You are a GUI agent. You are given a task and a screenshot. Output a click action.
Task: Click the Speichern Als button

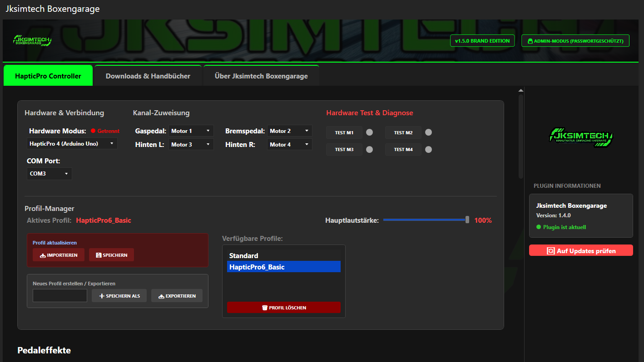(119, 296)
